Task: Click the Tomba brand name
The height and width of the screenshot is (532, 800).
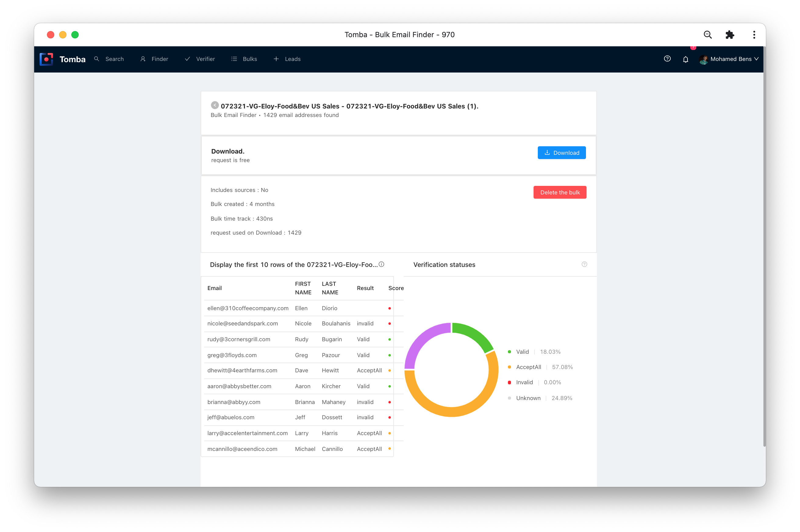Action: click(x=72, y=59)
